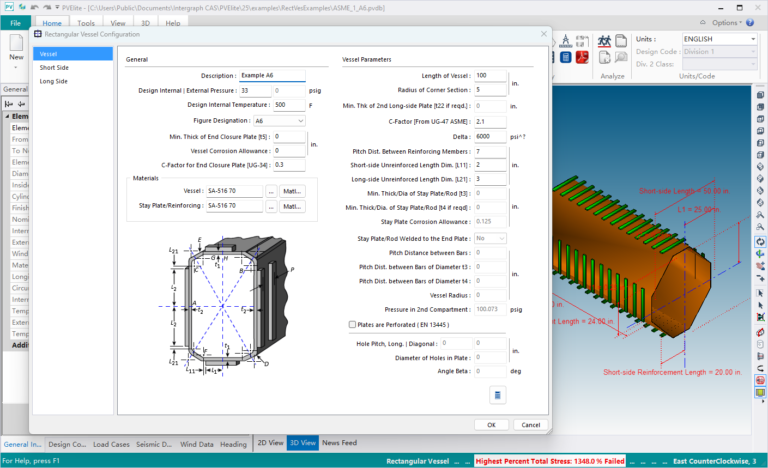
Task: Open the File menu
Action: pyautogui.click(x=16, y=23)
